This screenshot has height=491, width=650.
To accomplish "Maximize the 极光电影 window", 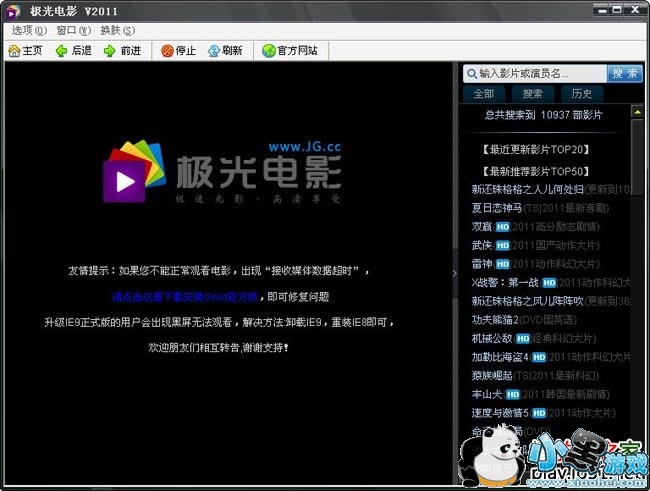I will pos(618,10).
